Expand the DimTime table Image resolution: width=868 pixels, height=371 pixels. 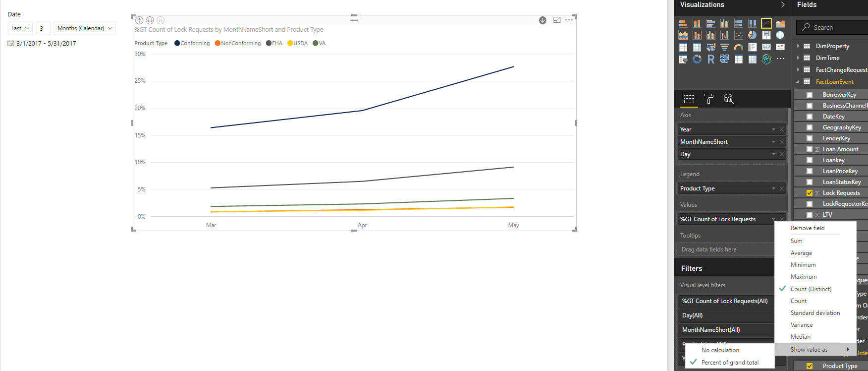pyautogui.click(x=798, y=58)
